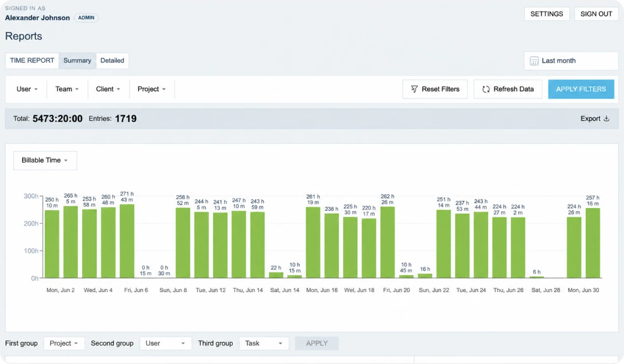
Task: Click the 300h y-axis label
Action: (x=31, y=196)
